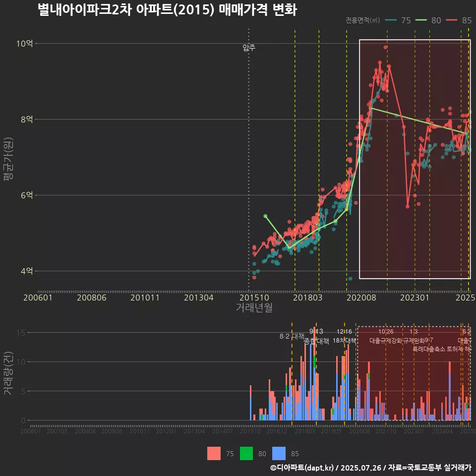Screen dimensions: 476x476
Task: Click the 전용면적(㎡) legend title
Action: pos(363,20)
